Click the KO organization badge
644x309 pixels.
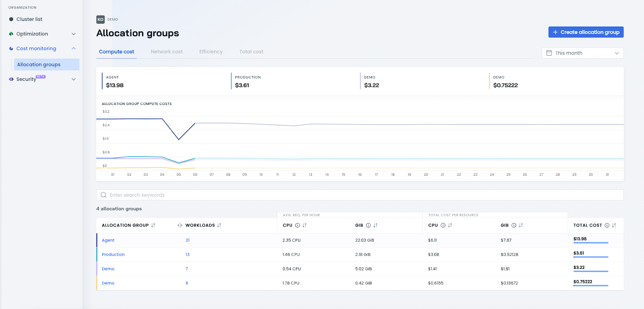[100, 19]
